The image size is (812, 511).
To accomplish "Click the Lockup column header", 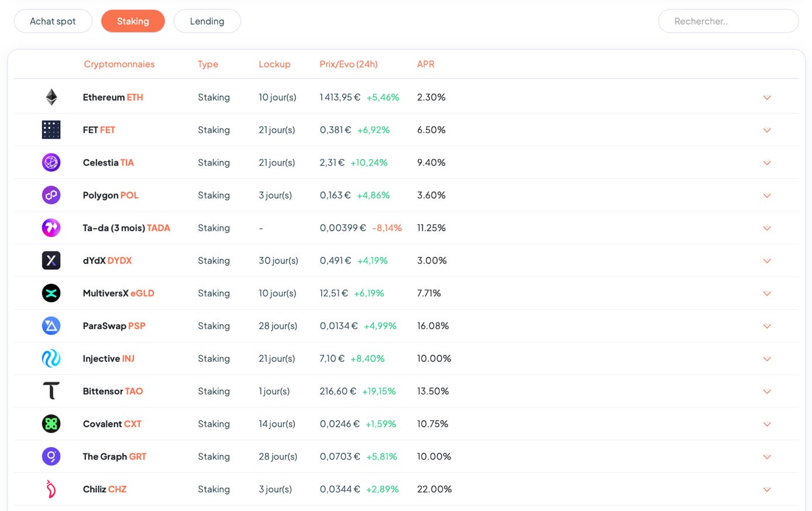I will pos(274,64).
